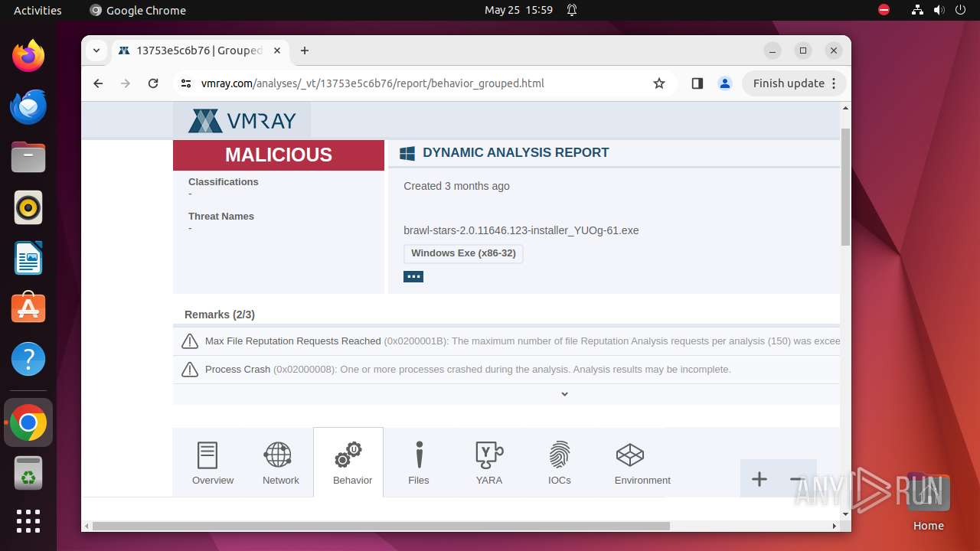Click the Threat Names label
The image size is (980, 551).
tap(221, 217)
